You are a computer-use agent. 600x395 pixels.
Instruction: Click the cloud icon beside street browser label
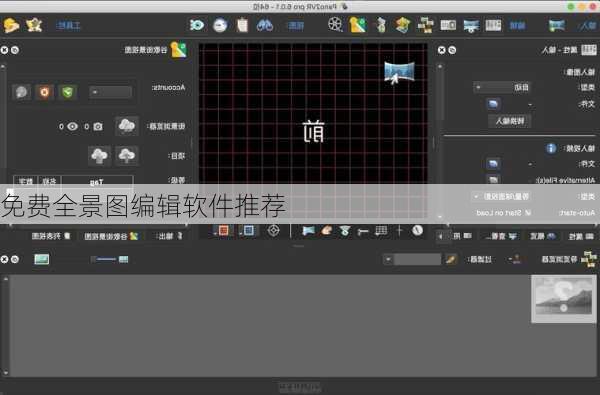127,126
